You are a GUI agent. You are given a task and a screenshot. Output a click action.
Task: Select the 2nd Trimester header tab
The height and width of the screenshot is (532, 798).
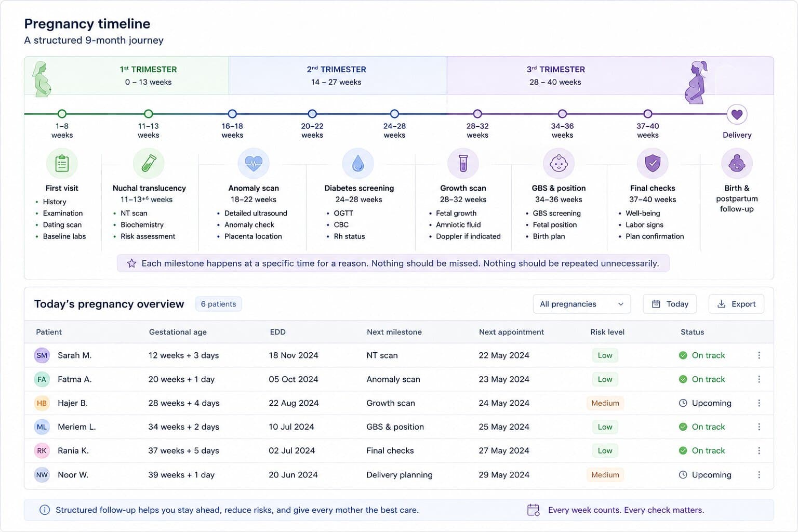(x=338, y=76)
